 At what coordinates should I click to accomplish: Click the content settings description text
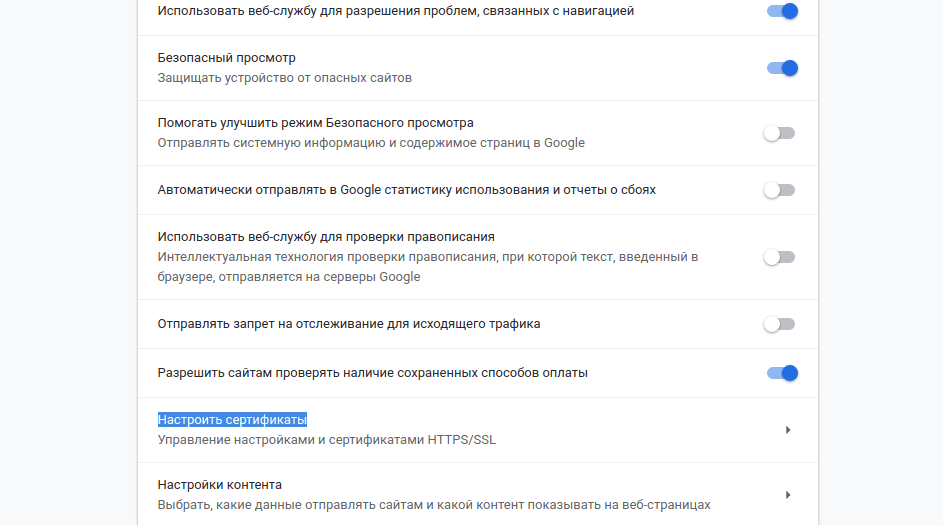point(434,505)
